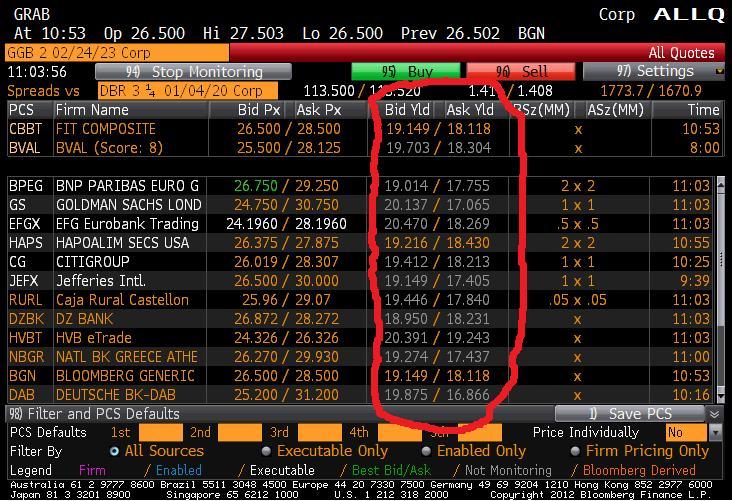Sort by the Bid Px column header
The image size is (732, 501).
[246, 110]
